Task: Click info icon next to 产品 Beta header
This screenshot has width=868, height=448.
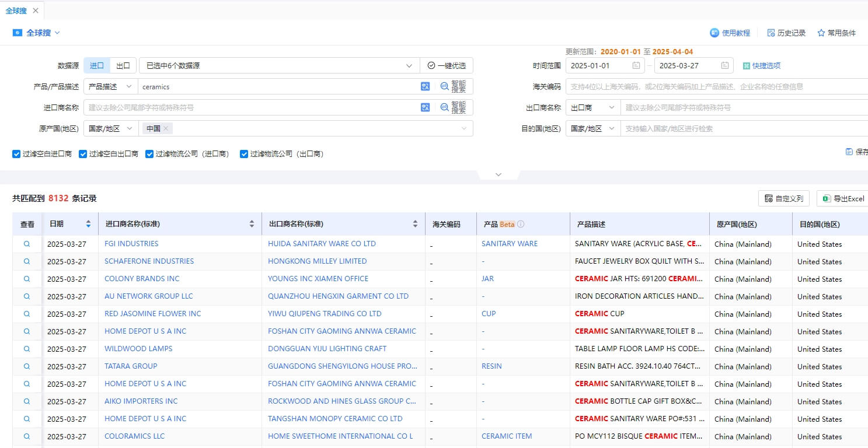Action: point(521,224)
